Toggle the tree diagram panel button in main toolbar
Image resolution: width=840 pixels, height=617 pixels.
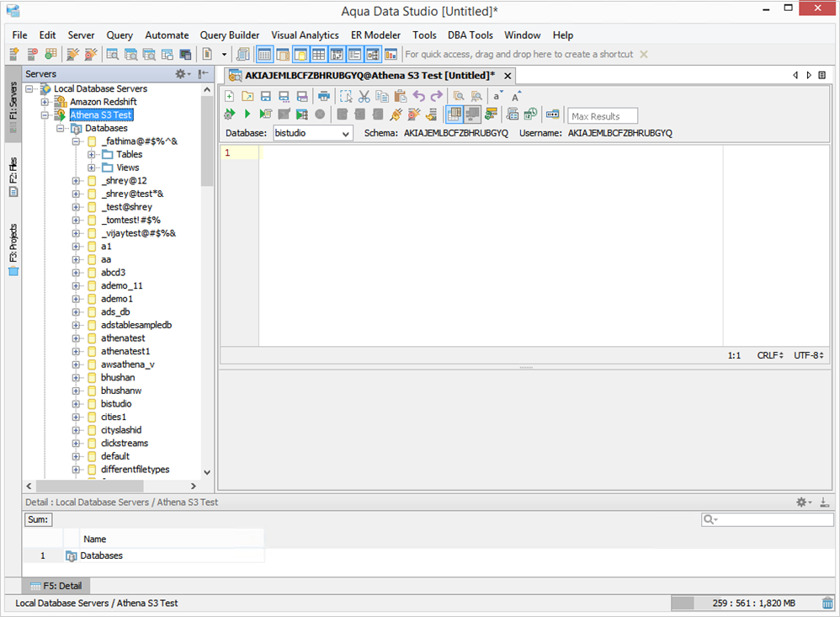click(x=373, y=54)
